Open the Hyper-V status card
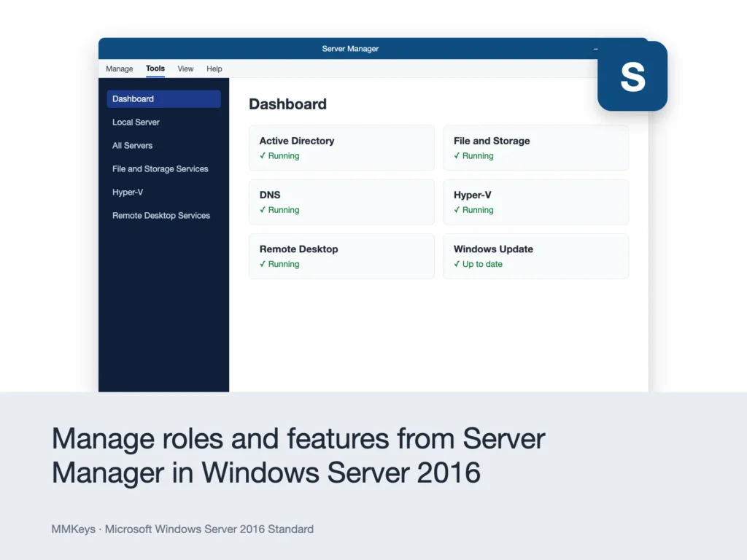 pyautogui.click(x=535, y=202)
